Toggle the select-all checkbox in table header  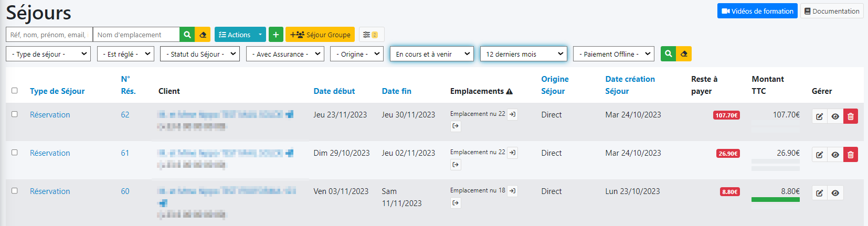point(15,91)
